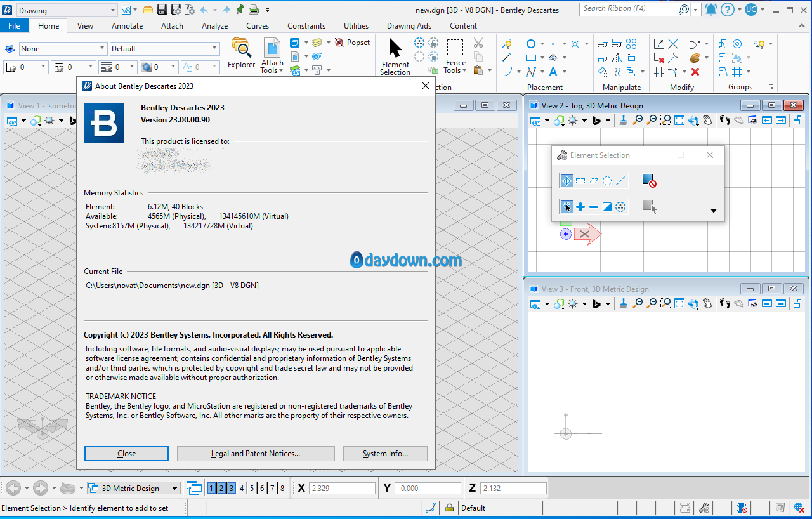The height and width of the screenshot is (519, 812).
Task: Choose Subtract mode minus in Element Selection
Action: pos(594,207)
